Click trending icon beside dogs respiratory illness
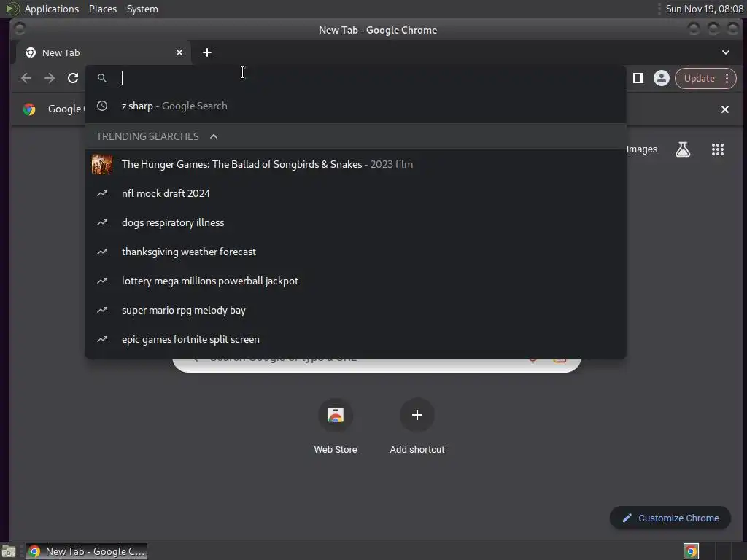This screenshot has height=560, width=747. 102,222
